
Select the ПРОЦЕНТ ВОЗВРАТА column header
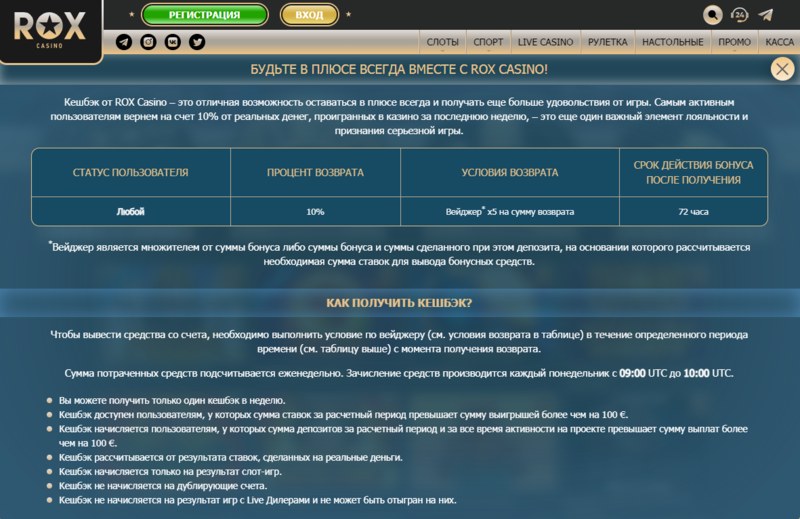click(315, 172)
